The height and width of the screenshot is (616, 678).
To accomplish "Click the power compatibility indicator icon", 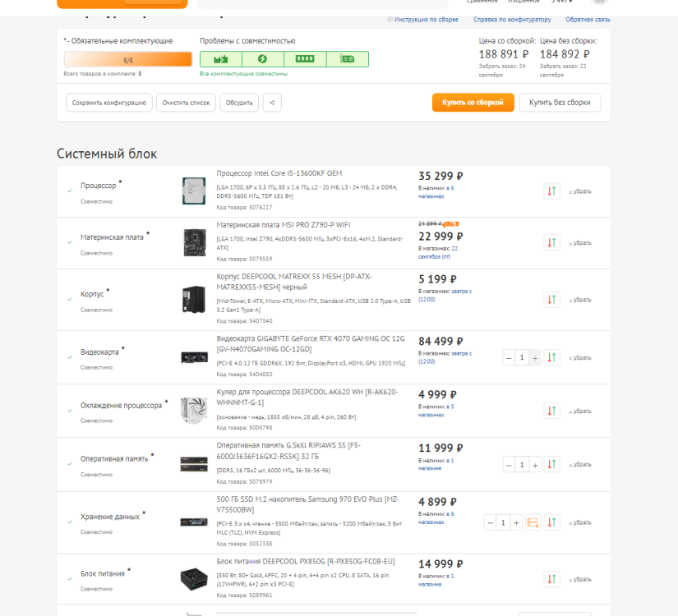I will point(263,59).
